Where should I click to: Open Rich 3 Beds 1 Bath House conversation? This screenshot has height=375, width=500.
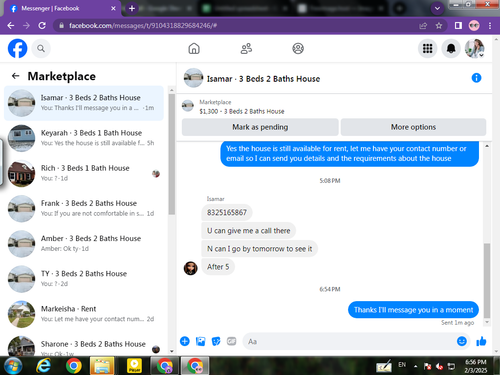[x=84, y=173]
